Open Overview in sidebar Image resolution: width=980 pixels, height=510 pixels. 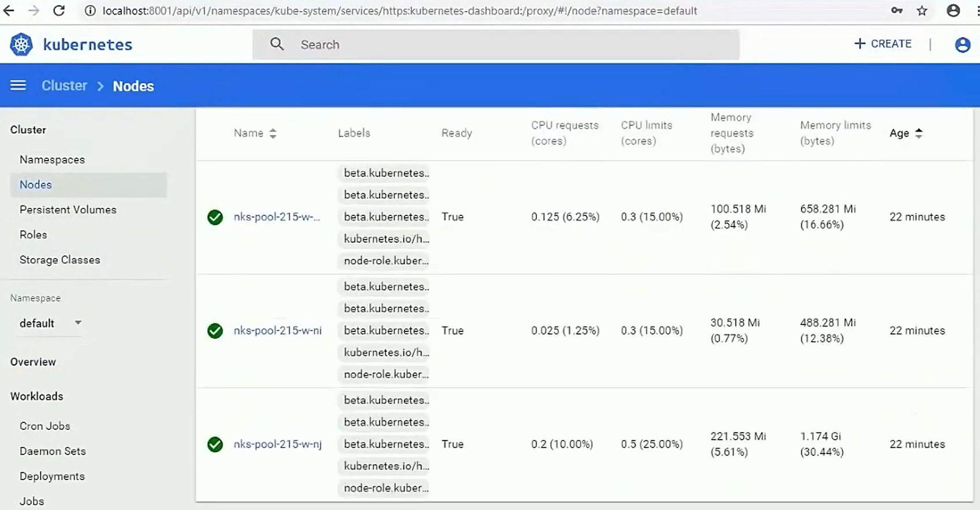[33, 362]
